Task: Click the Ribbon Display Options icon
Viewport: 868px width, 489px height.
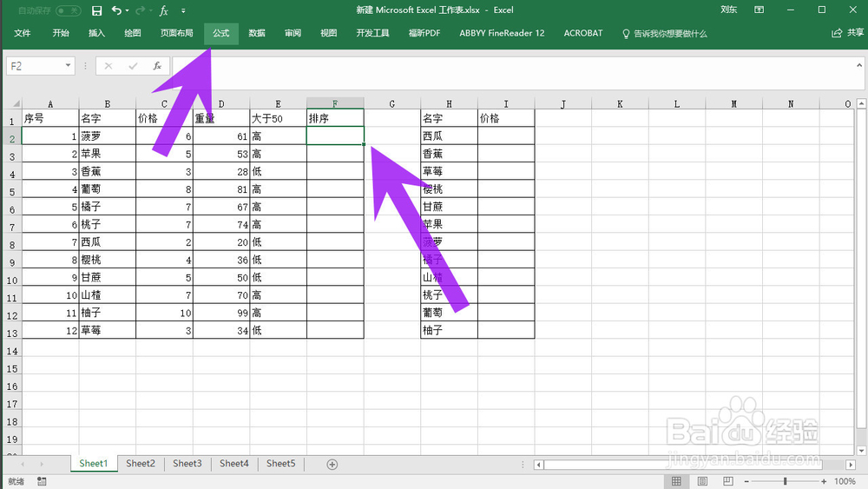Action: 759,10
